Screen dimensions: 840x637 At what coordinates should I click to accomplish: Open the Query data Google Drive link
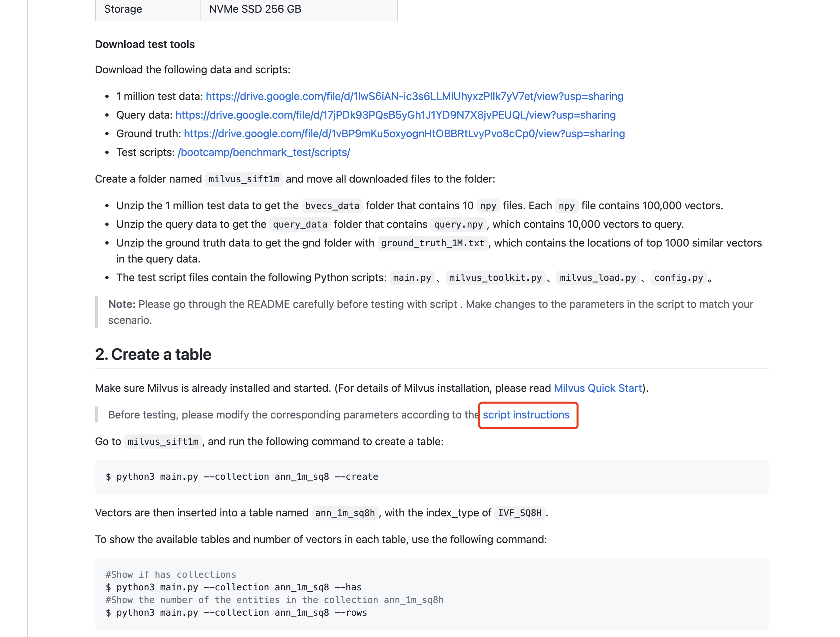click(x=395, y=115)
